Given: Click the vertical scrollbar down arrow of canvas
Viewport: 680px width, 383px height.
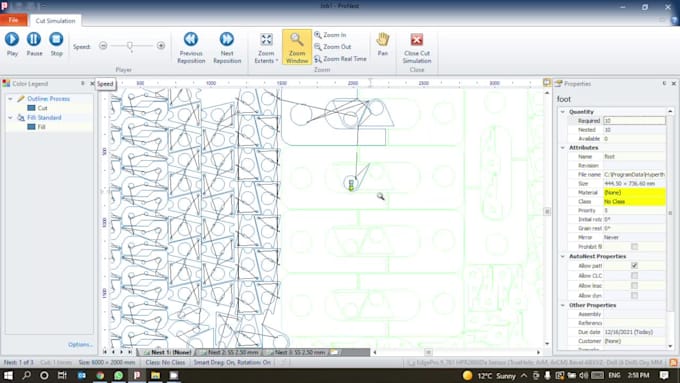Looking at the screenshot, I should (547, 344).
